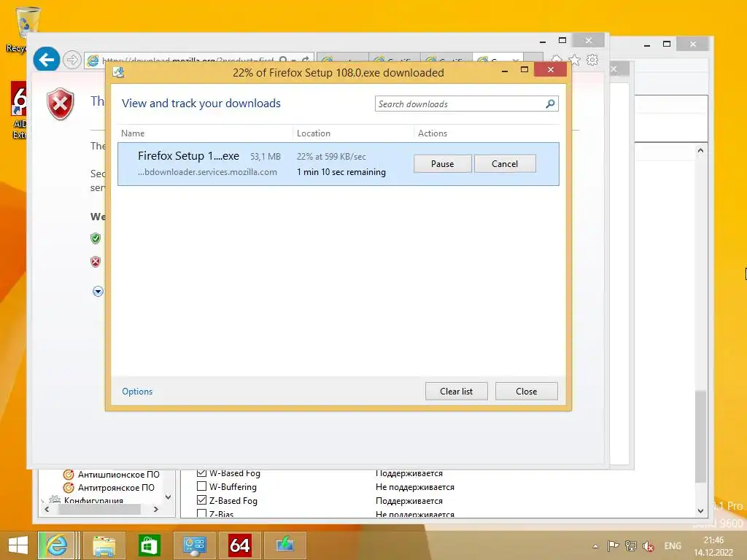
Task: Click the green-arrow download taskbar icon
Action: coord(285,545)
